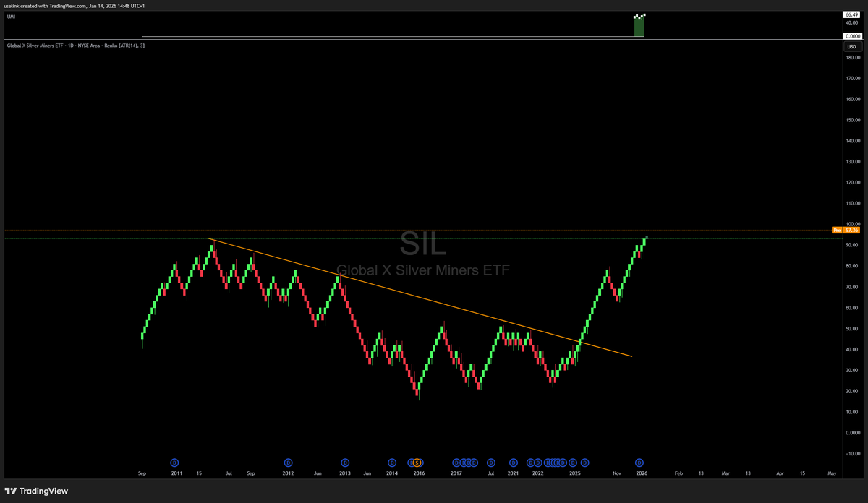Image resolution: width=868 pixels, height=503 pixels.
Task: Open the USD currency selector
Action: pos(851,47)
